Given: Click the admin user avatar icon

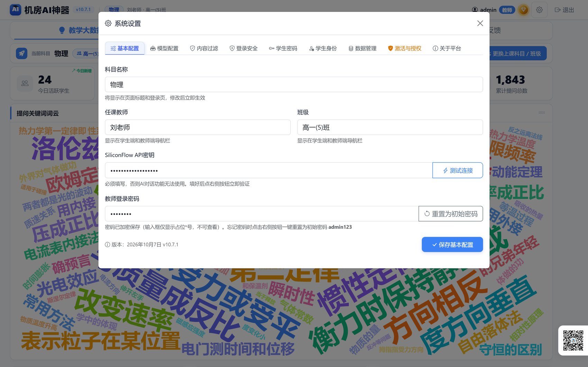Looking at the screenshot, I should 475,10.
